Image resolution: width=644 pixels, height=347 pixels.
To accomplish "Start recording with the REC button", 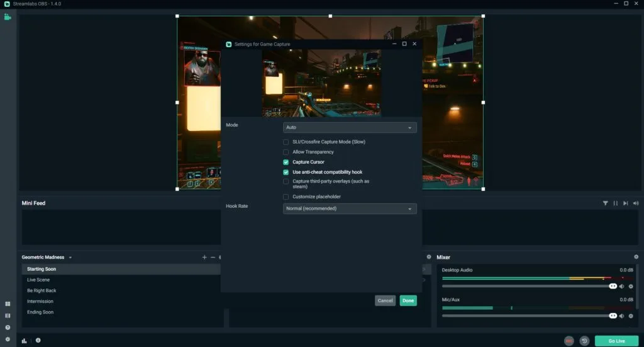I will point(569,341).
